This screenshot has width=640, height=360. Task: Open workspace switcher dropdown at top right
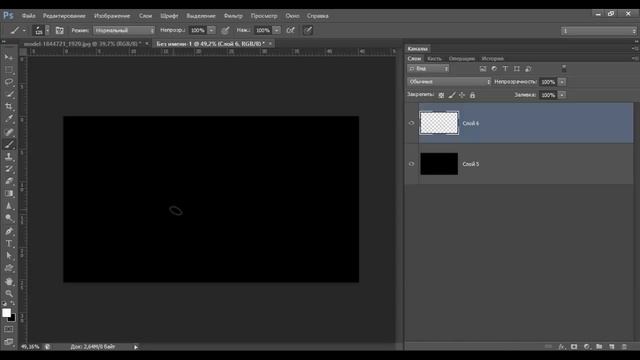click(x=599, y=31)
